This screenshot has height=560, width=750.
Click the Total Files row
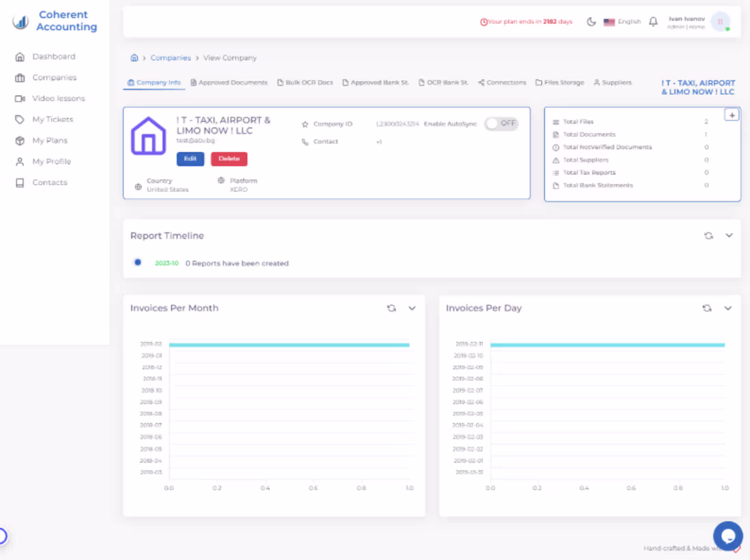tap(631, 122)
